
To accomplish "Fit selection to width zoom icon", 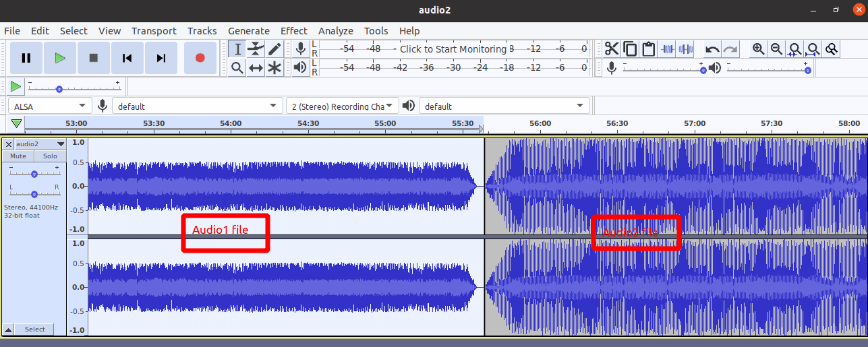I will click(795, 49).
